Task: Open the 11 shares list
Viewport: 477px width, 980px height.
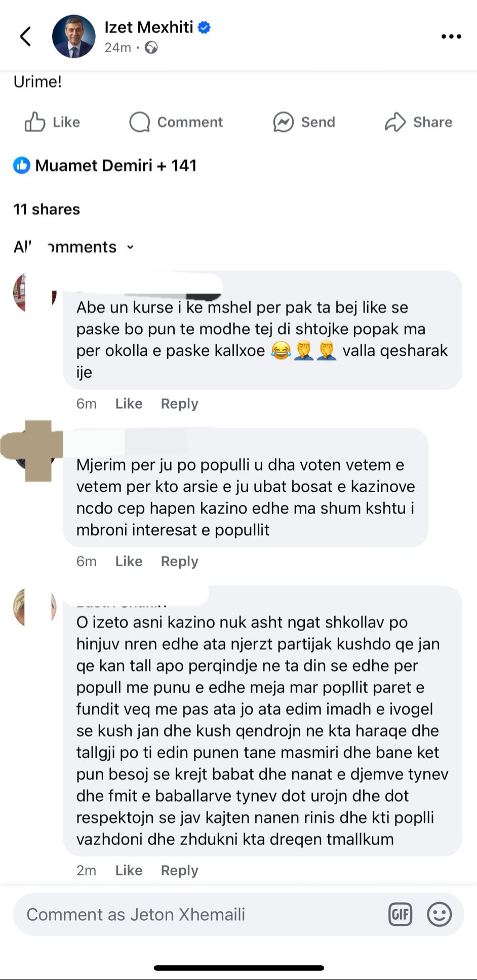Action: pos(47,209)
